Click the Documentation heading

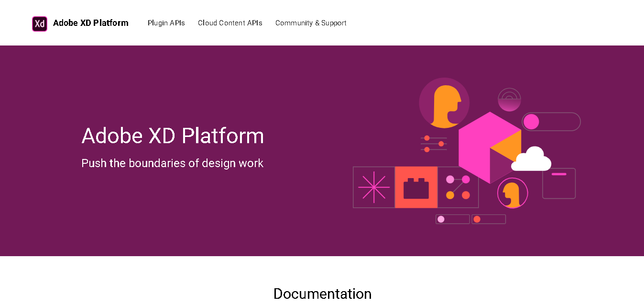point(322,294)
